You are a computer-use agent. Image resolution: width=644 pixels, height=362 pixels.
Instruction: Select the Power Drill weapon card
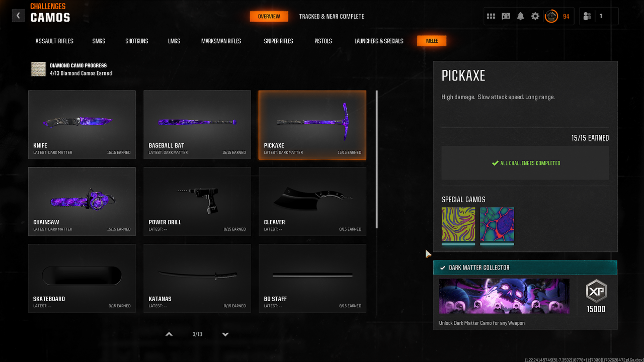pos(197,202)
